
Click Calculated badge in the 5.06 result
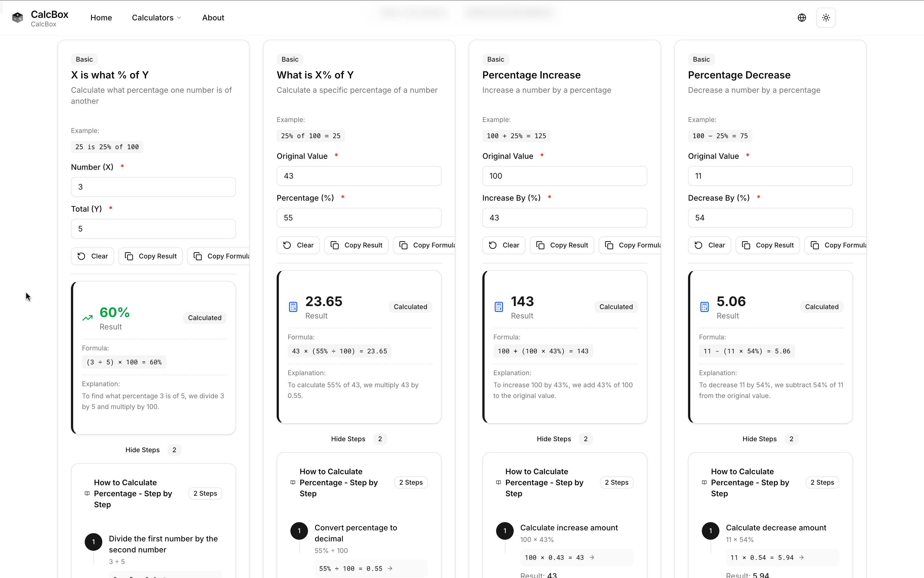pos(822,307)
